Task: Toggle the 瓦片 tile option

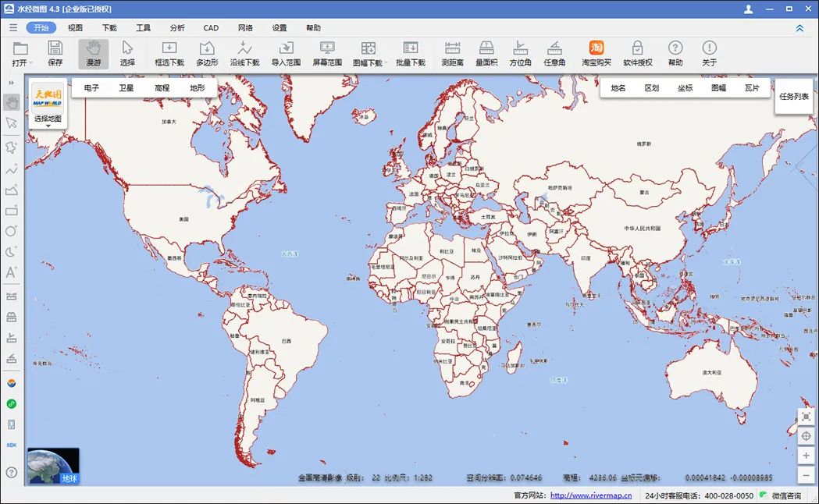Action: (752, 87)
